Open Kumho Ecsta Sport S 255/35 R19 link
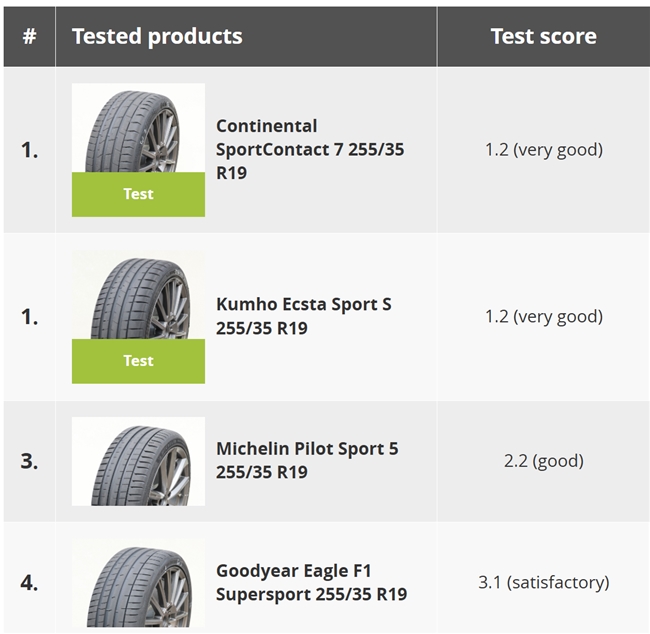The image size is (650, 634). [303, 316]
